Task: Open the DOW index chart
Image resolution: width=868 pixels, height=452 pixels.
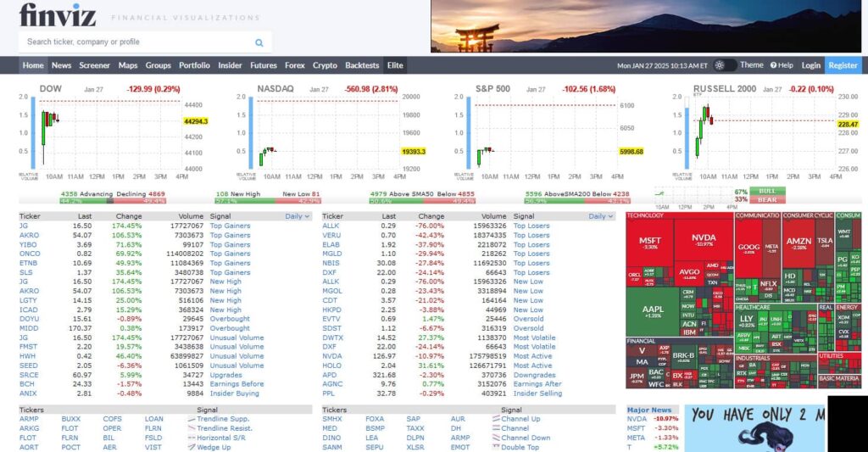Action: 114,131
